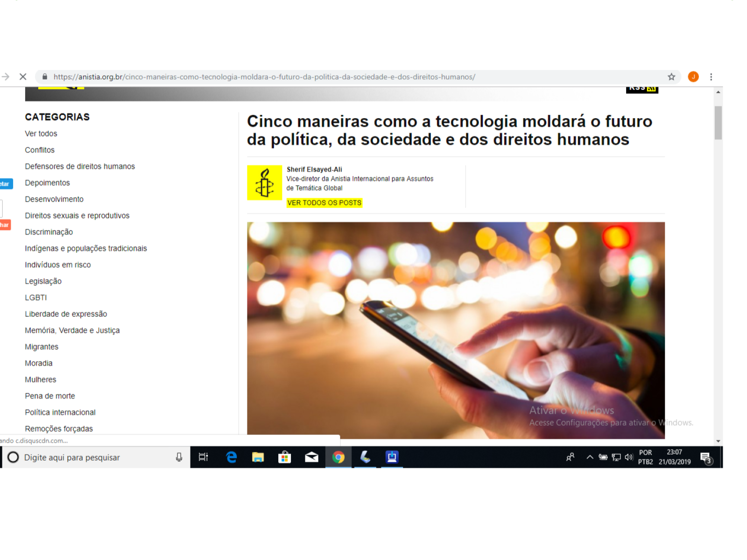Click the volume speaker tray icon

(x=628, y=457)
